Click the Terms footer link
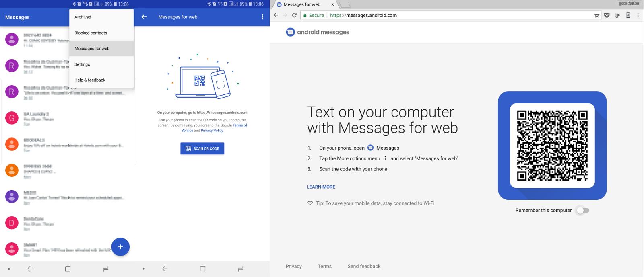 click(x=324, y=266)
